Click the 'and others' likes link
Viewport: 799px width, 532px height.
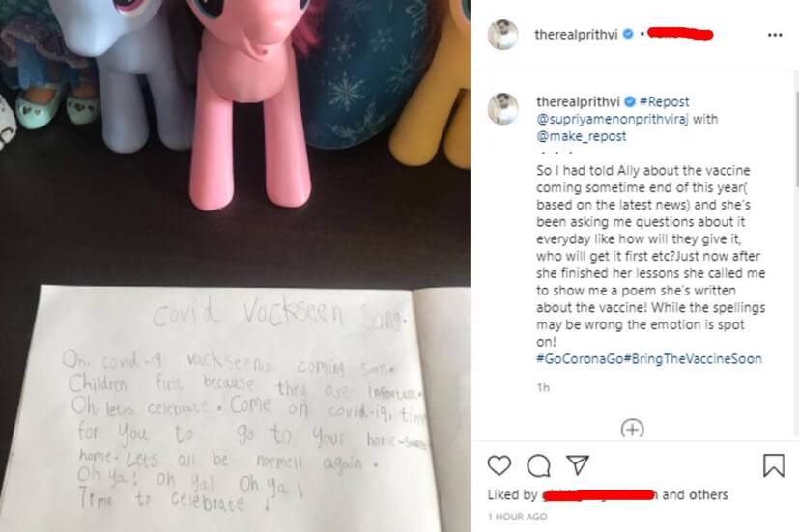click(695, 494)
